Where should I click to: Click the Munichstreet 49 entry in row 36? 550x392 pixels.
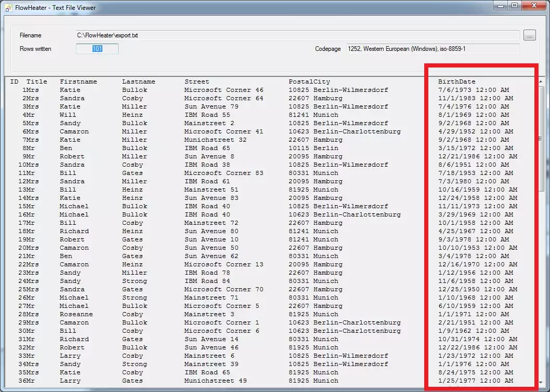tap(215, 381)
